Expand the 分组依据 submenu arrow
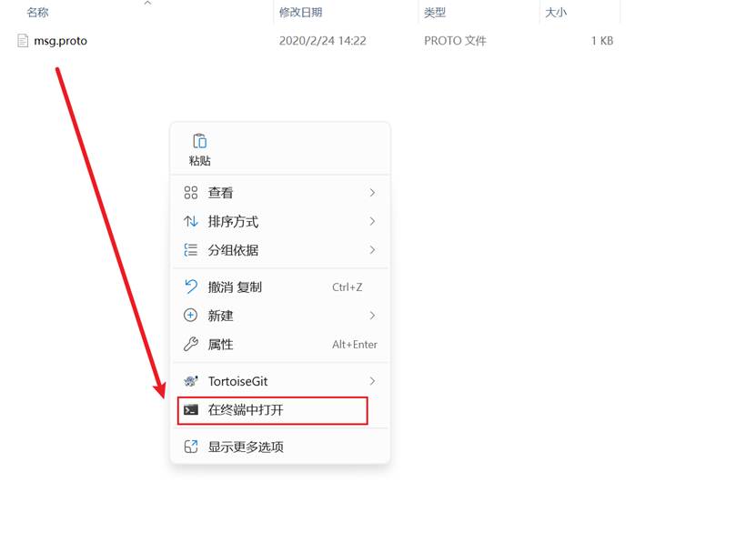 [x=372, y=249]
